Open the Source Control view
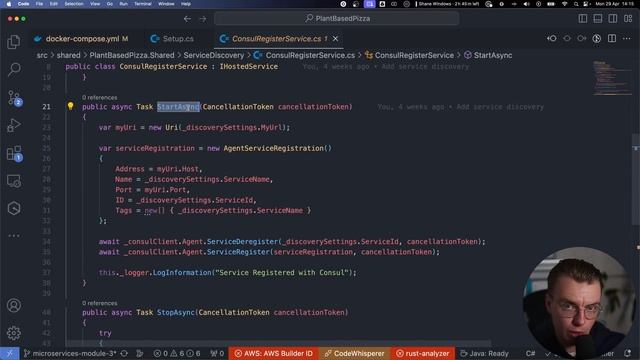This screenshot has width=640, height=360. 14,98
